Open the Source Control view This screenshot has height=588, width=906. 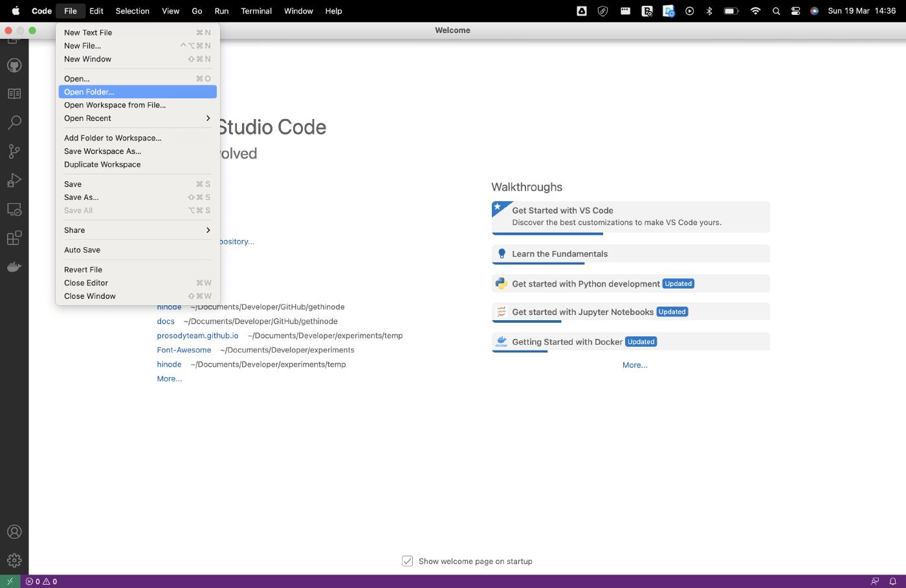pos(14,151)
